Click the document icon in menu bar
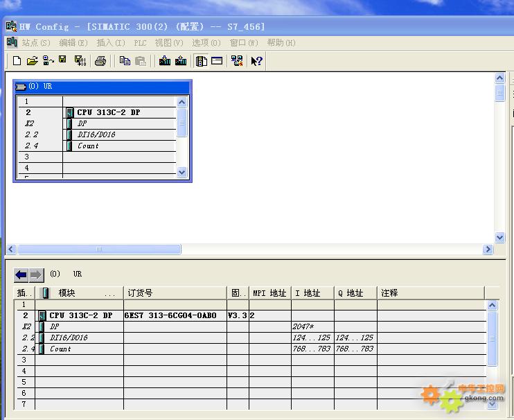Viewport: 514px width, 420px height. click(x=12, y=42)
